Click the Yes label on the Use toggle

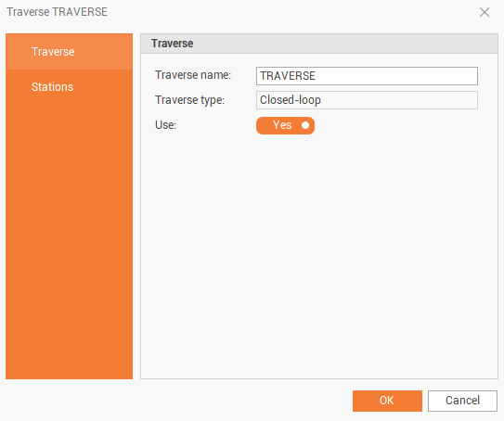[282, 125]
